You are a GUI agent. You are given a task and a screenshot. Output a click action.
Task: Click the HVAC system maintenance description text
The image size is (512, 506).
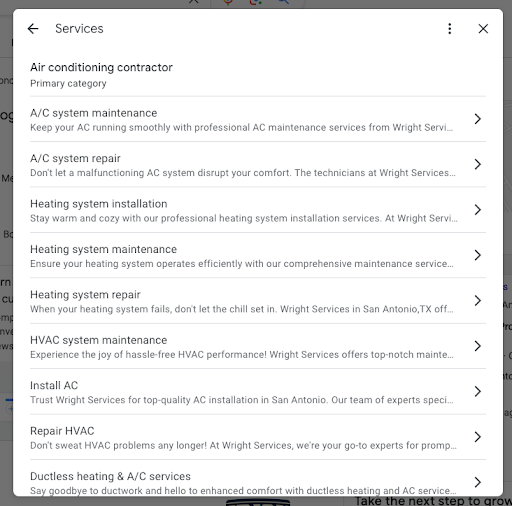242,354
